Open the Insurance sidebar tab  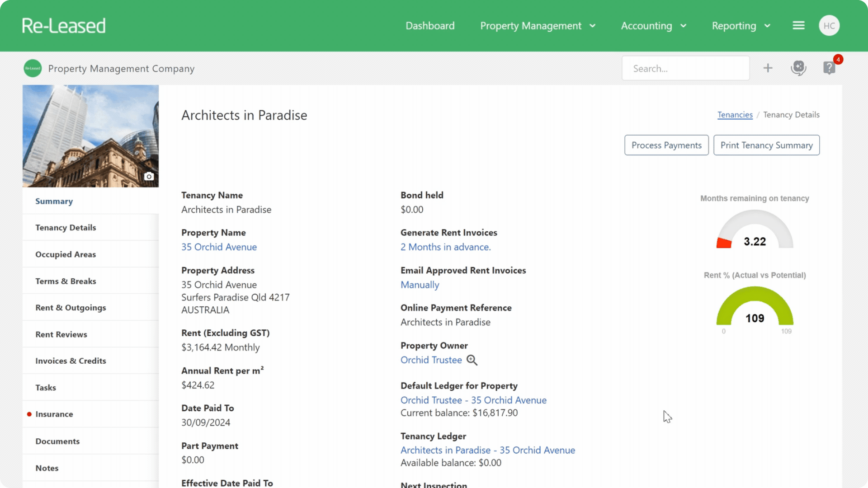coord(90,414)
